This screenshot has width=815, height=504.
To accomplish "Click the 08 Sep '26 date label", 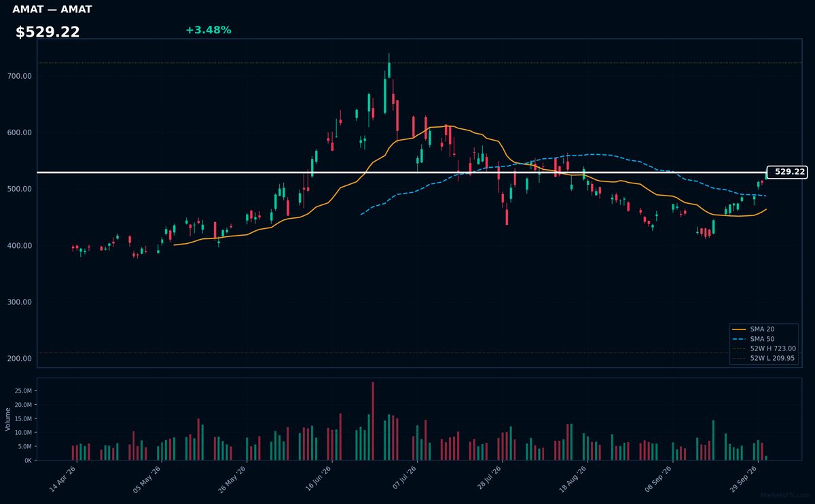I will click(659, 479).
